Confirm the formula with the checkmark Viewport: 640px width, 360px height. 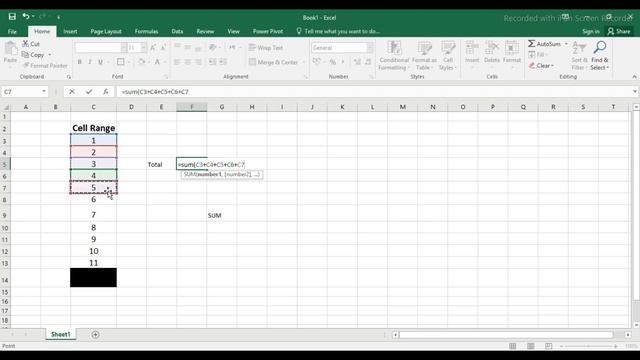[x=89, y=92]
